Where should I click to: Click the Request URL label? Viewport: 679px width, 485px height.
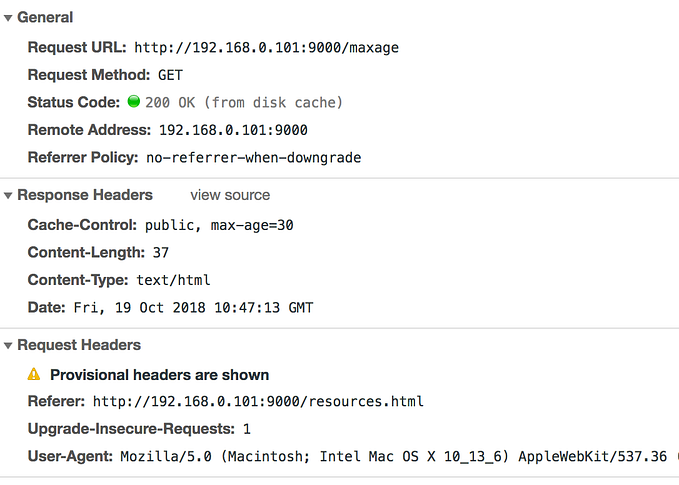(x=77, y=47)
